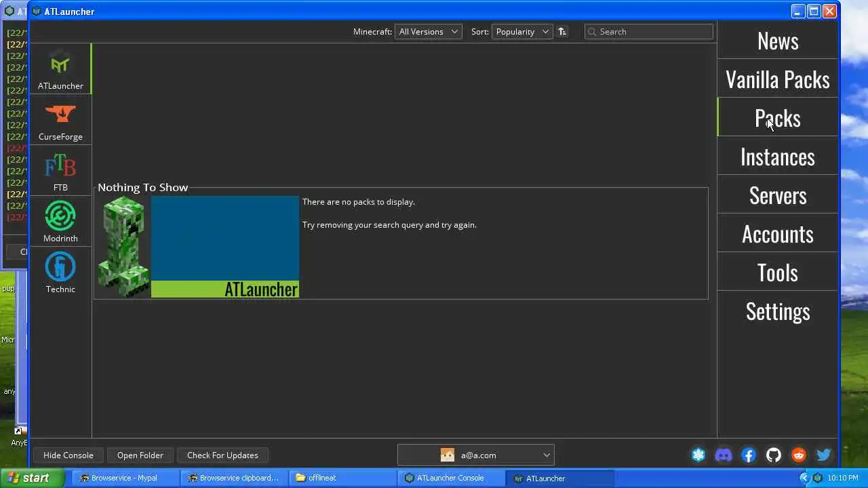
Task: Switch to the Settings tab
Action: point(778,311)
